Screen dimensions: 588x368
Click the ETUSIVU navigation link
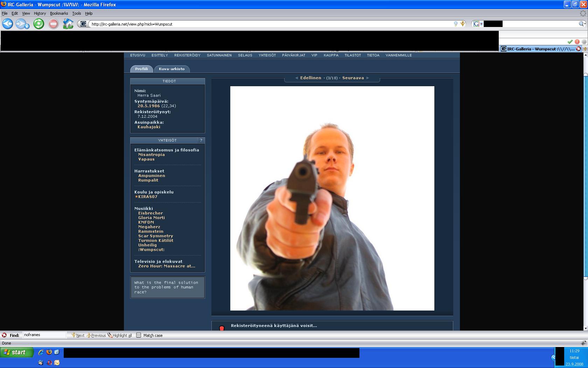pyautogui.click(x=138, y=55)
